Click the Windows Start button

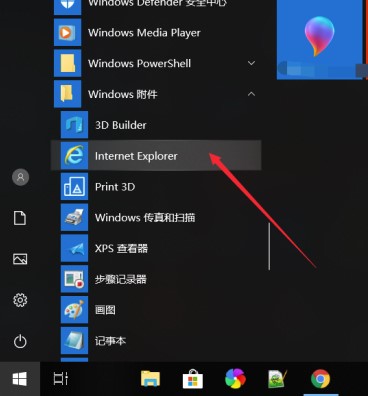(x=20, y=379)
